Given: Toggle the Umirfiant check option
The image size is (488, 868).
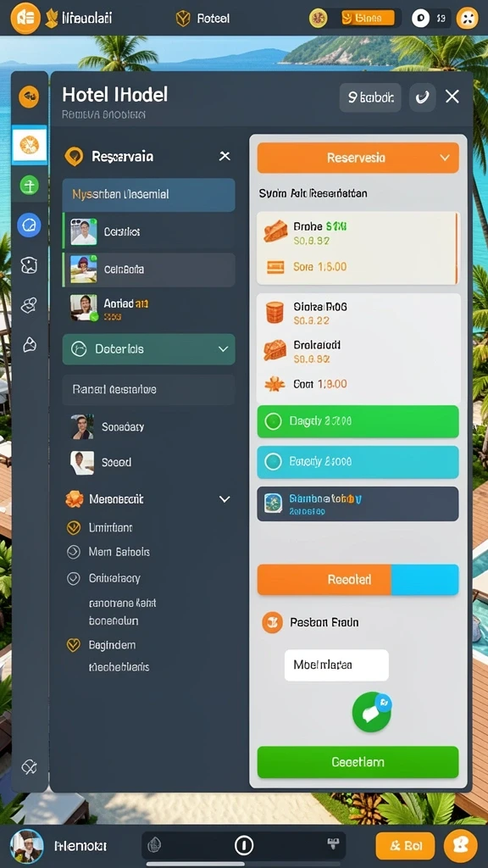Looking at the screenshot, I should (74, 528).
